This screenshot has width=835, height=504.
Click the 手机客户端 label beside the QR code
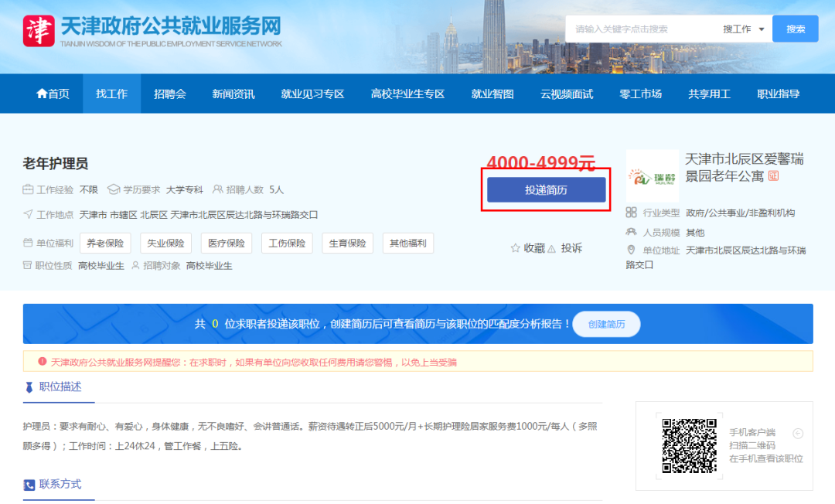[752, 432]
